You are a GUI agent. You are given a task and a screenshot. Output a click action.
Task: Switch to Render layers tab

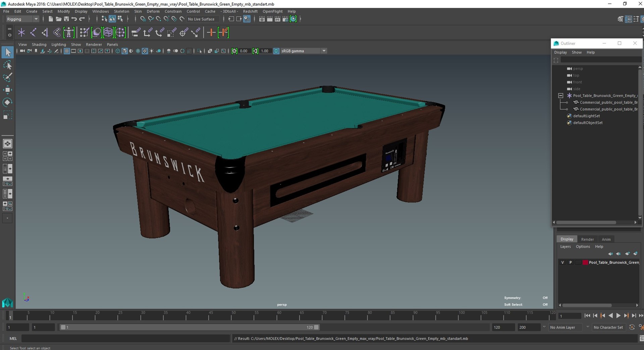point(587,239)
